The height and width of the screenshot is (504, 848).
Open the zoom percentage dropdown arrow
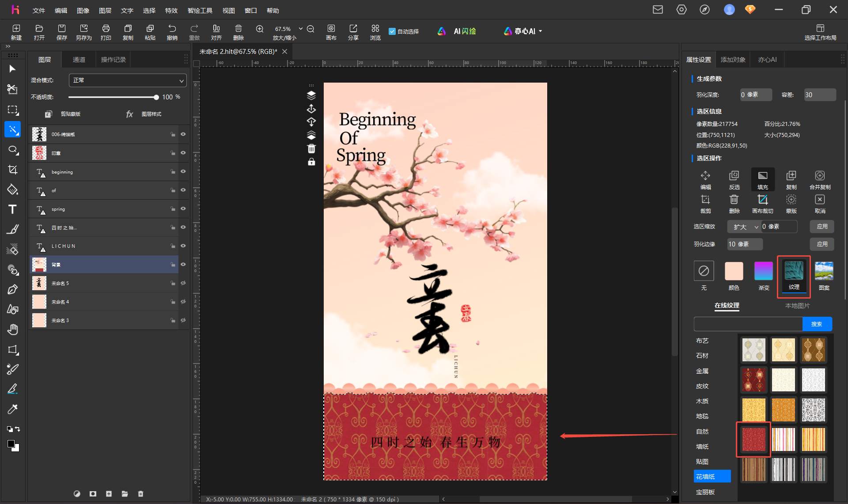(x=301, y=29)
